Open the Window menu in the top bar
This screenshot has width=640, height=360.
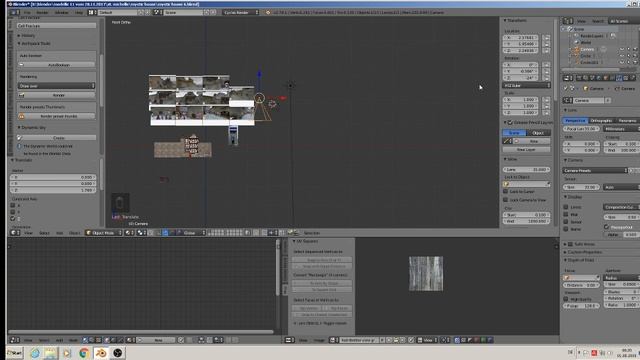(x=61, y=13)
